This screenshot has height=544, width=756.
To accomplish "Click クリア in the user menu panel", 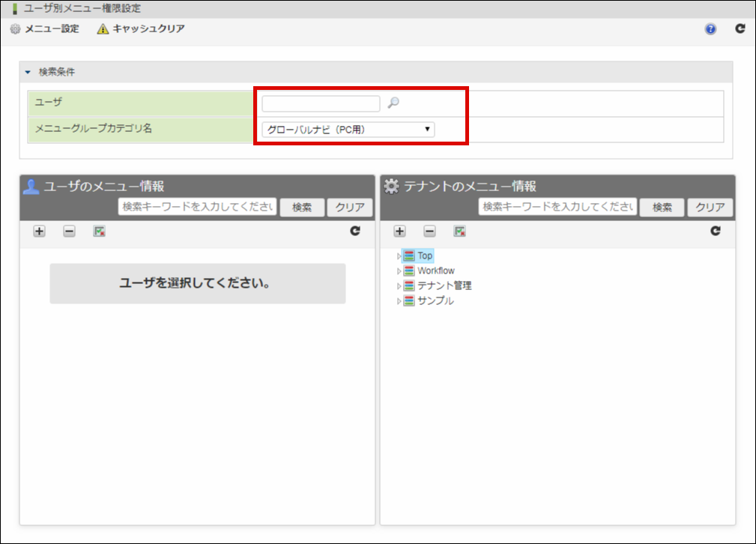I will 349,208.
